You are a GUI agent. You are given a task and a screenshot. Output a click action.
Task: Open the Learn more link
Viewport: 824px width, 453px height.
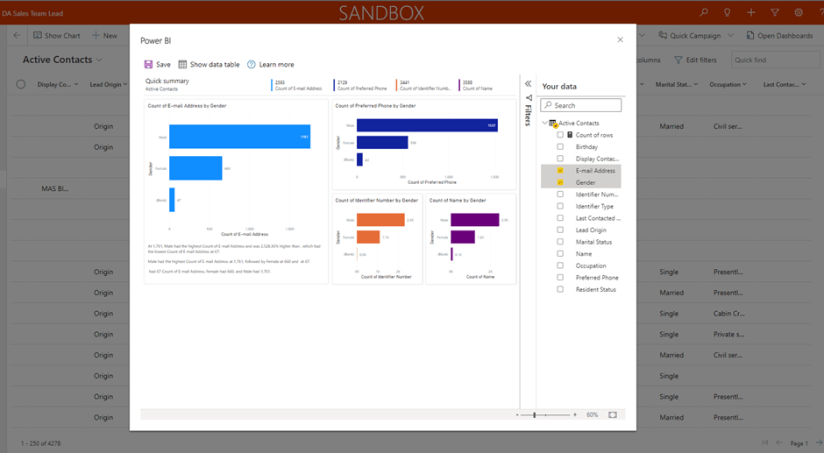(x=276, y=65)
